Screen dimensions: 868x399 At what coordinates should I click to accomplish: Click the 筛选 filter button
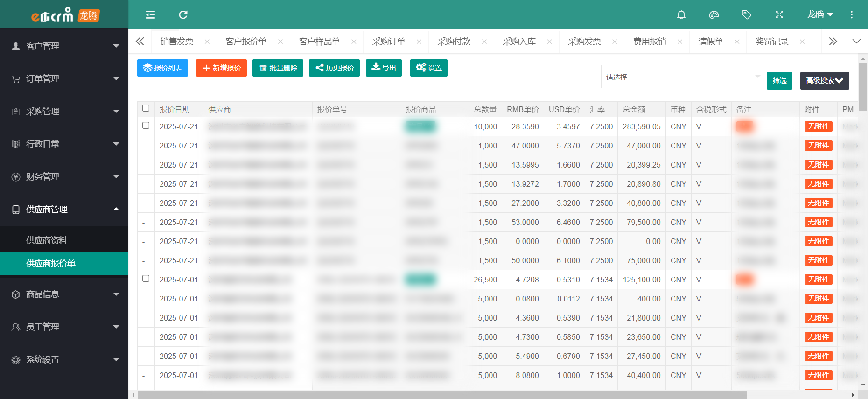click(779, 81)
